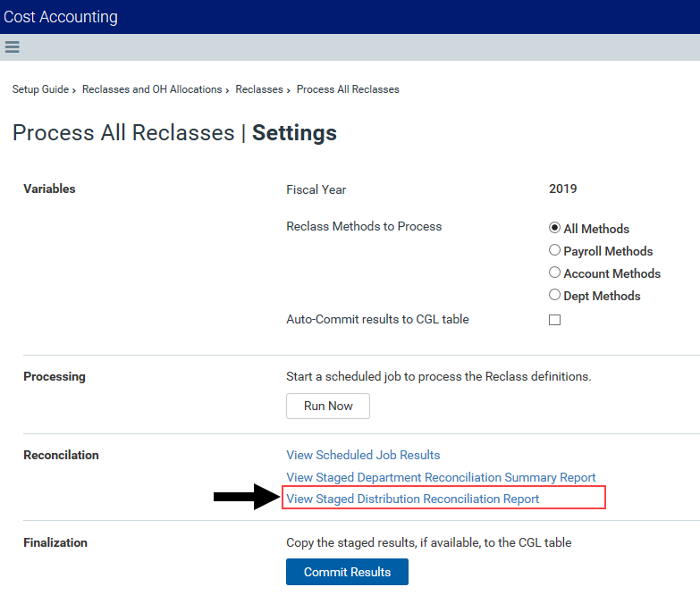The height and width of the screenshot is (604, 700).
Task: Open View Scheduled Job Results link
Action: [x=363, y=455]
